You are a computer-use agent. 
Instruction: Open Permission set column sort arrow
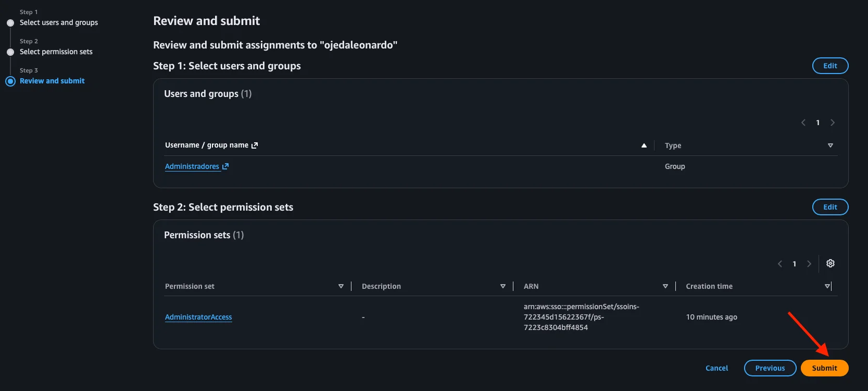(341, 286)
